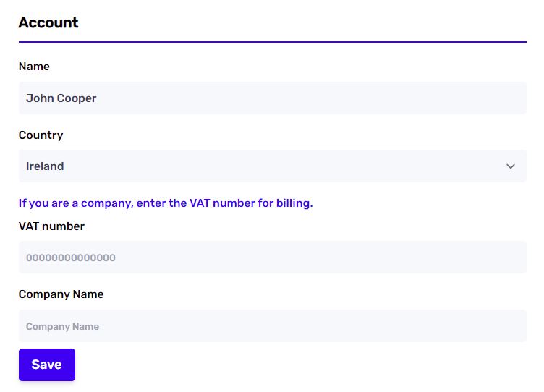
Task: Click the purple divider under Account
Action: [x=272, y=42]
